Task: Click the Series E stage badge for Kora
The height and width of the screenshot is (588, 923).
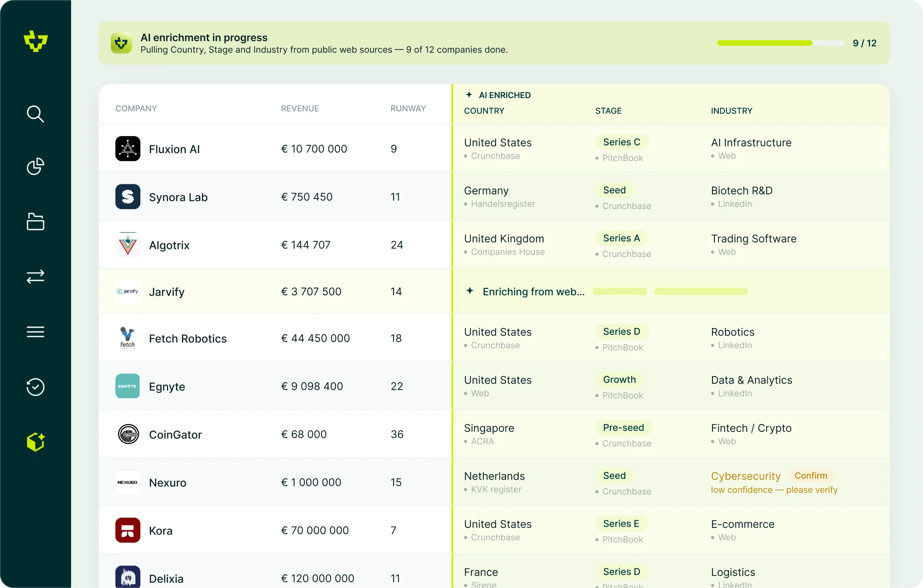Action: point(621,524)
